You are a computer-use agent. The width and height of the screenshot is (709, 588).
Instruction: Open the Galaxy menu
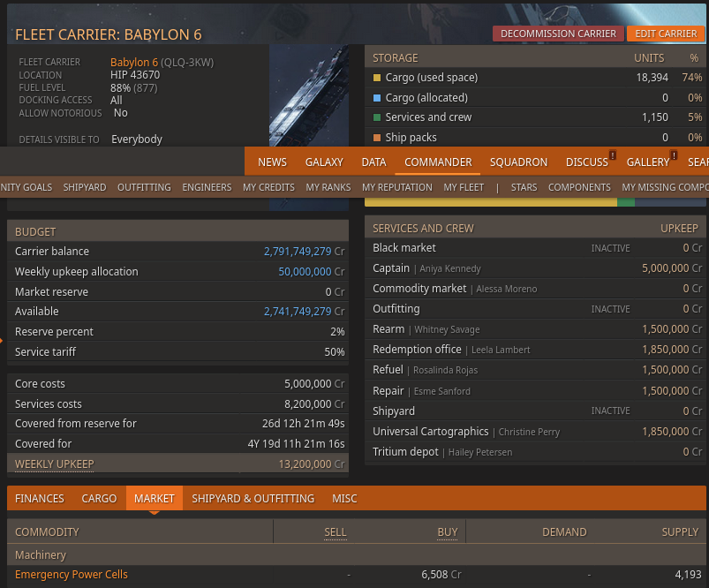pos(324,162)
